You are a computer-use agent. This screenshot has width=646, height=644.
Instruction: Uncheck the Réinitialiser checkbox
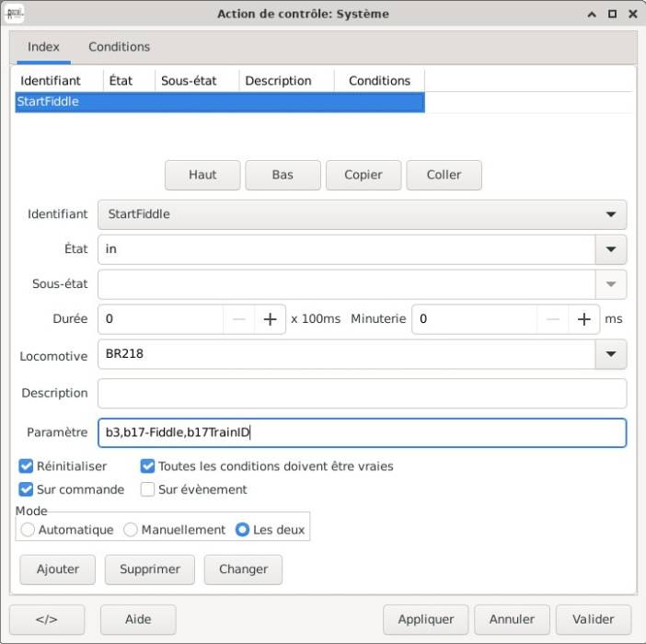pyautogui.click(x=27, y=466)
